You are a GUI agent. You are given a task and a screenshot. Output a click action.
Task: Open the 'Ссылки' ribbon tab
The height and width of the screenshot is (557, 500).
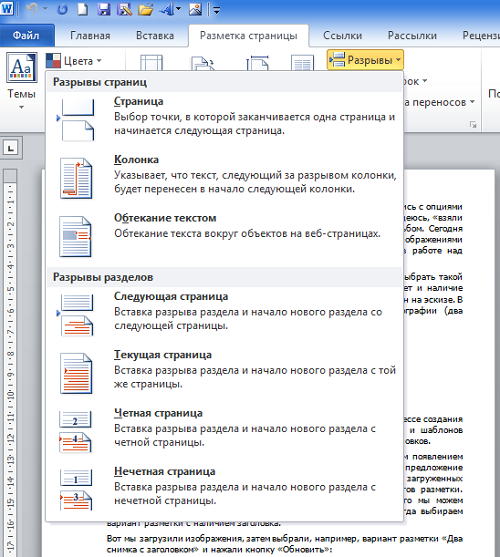(342, 36)
